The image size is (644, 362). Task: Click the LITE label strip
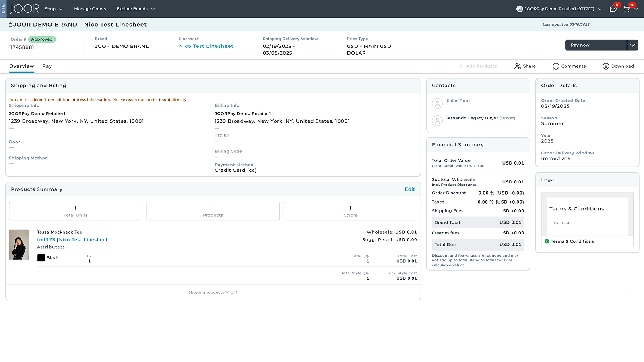3,9
